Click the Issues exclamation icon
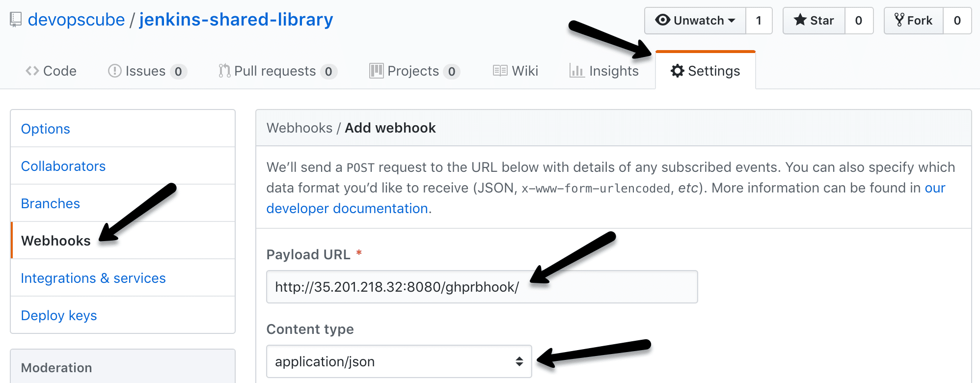Viewport: 980px width, 383px height. tap(115, 71)
